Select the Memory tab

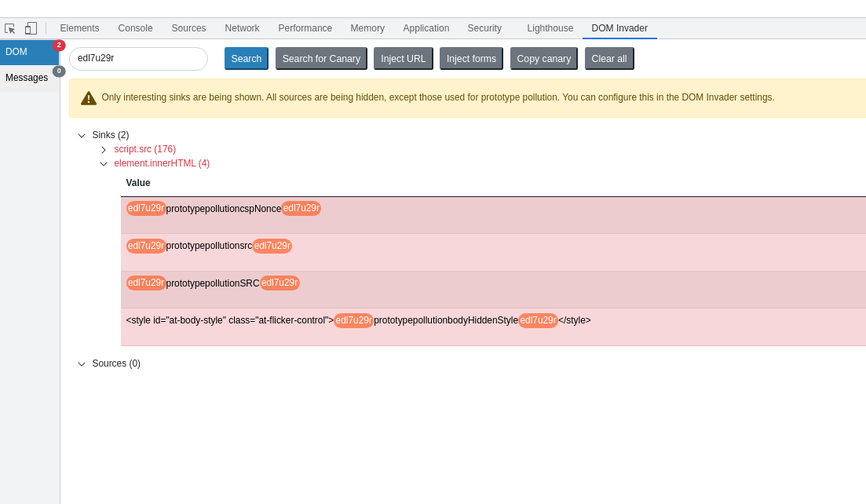[367, 28]
